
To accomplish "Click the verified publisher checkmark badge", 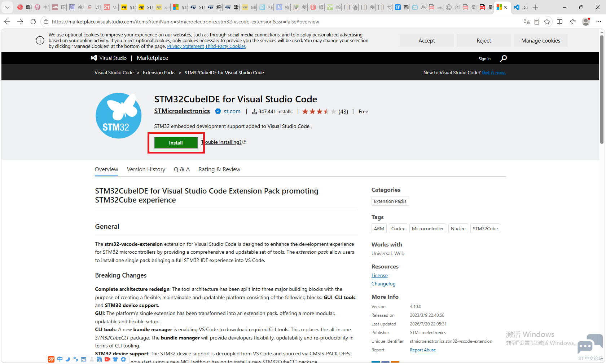I will [x=218, y=111].
